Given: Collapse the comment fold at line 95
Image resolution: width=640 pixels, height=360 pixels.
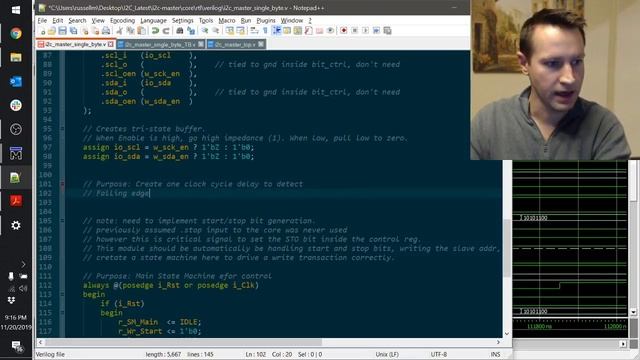Looking at the screenshot, I should tap(62, 129).
